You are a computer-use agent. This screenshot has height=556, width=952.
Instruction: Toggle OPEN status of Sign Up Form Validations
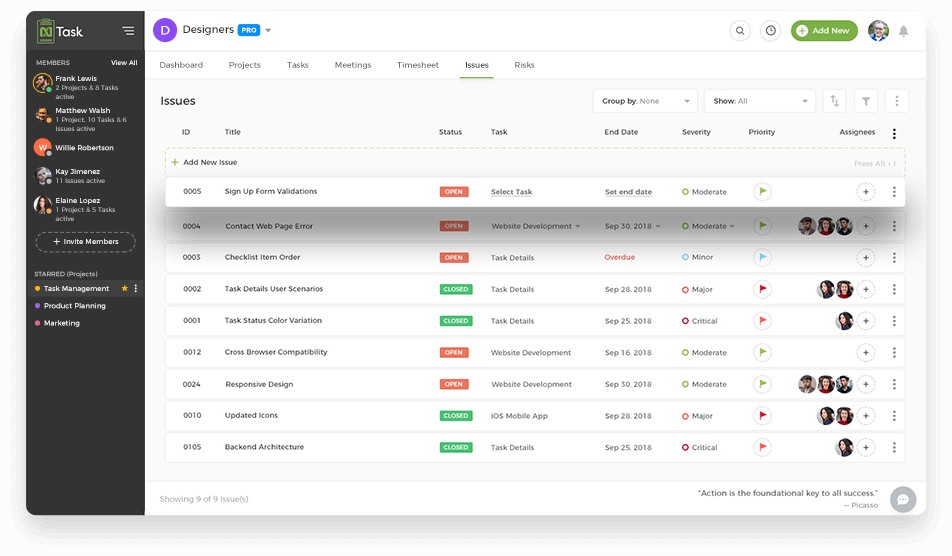pyautogui.click(x=454, y=192)
